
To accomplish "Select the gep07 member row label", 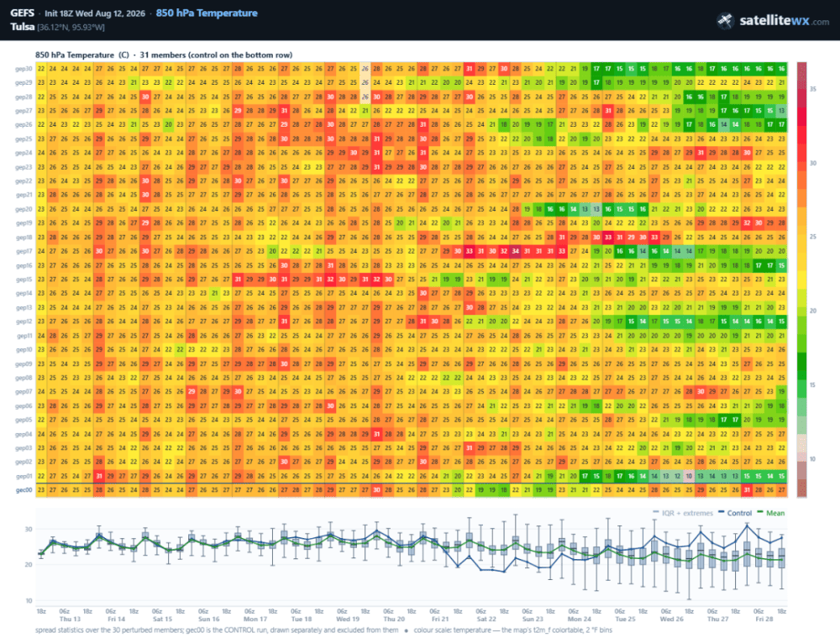I will click(x=24, y=392).
